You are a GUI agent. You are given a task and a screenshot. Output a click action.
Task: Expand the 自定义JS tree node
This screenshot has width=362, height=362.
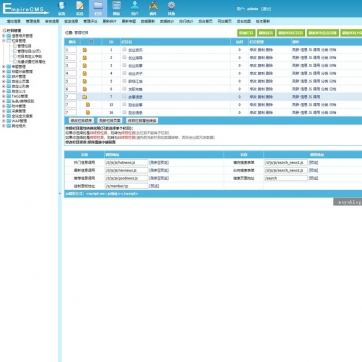pyautogui.click(x=4, y=91)
